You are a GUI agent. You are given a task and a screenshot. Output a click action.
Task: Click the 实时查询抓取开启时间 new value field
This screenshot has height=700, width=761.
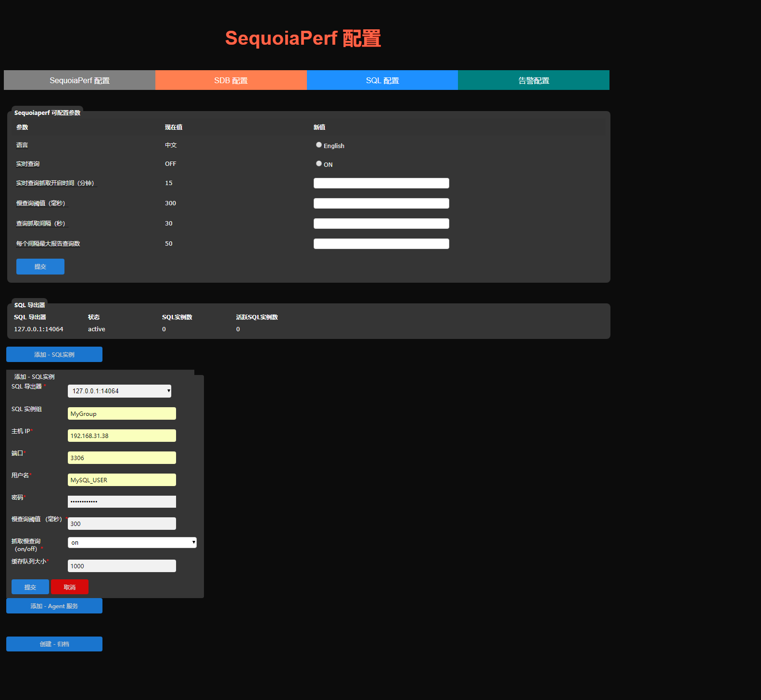click(381, 183)
